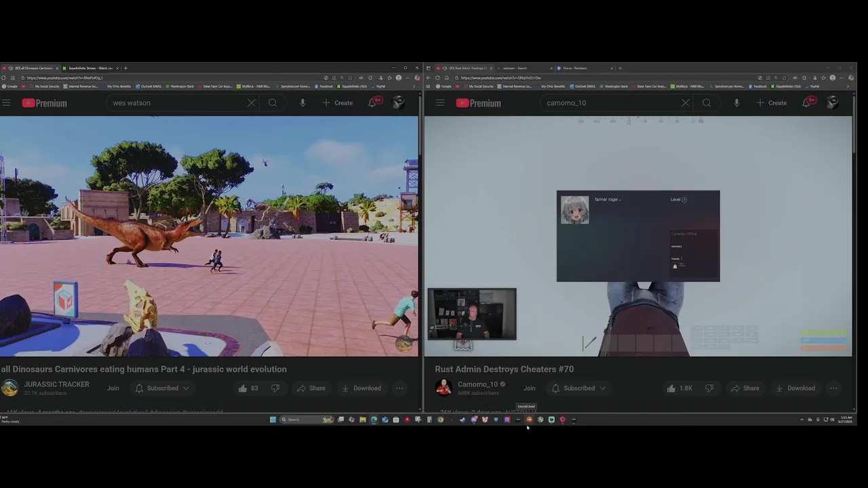Reload the page in left browser window
This screenshot has width=868, height=488.
[3, 78]
